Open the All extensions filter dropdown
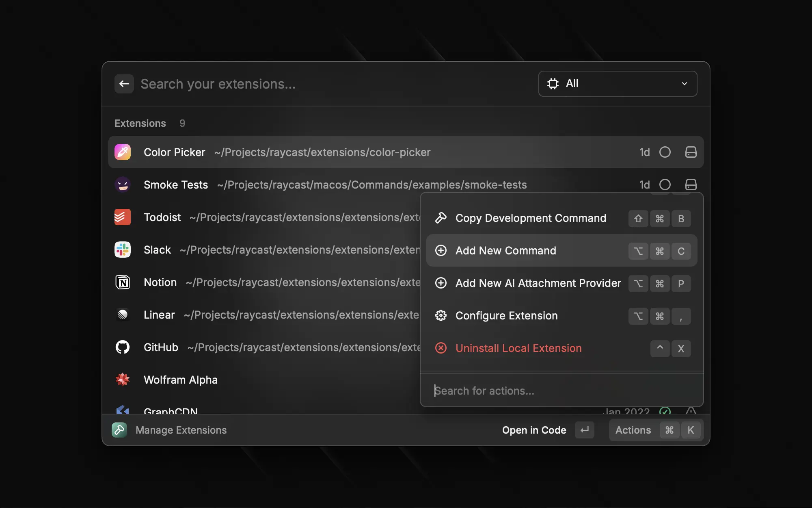Image resolution: width=812 pixels, height=508 pixels. tap(618, 84)
